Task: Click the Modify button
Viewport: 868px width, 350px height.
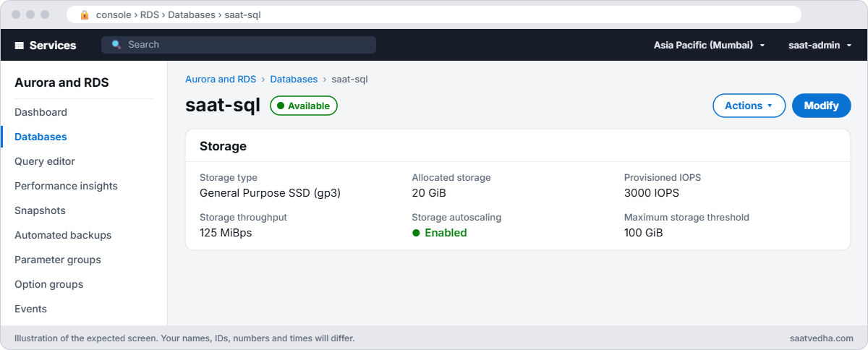Action: click(x=821, y=106)
